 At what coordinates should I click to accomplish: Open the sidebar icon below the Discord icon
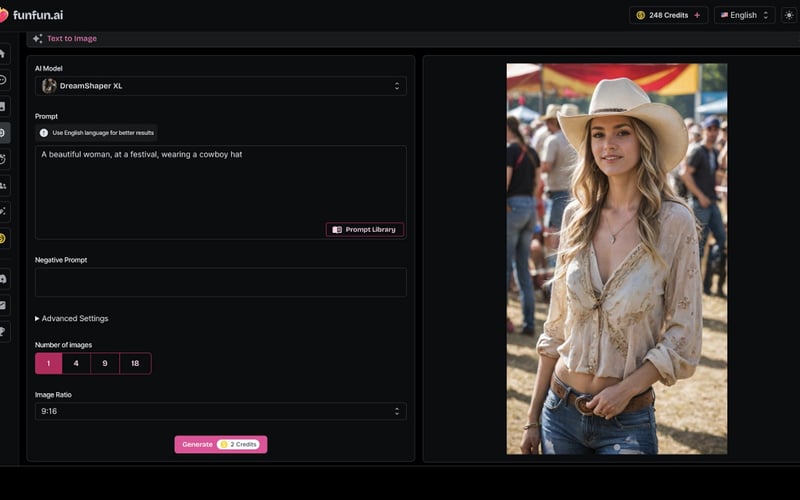point(3,305)
